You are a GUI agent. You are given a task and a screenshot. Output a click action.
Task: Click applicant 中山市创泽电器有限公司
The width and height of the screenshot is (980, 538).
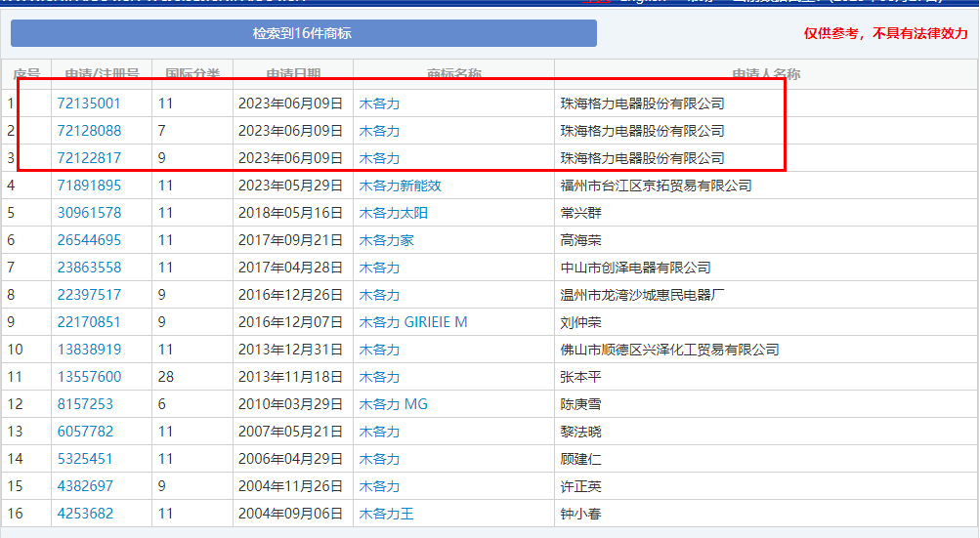click(636, 269)
